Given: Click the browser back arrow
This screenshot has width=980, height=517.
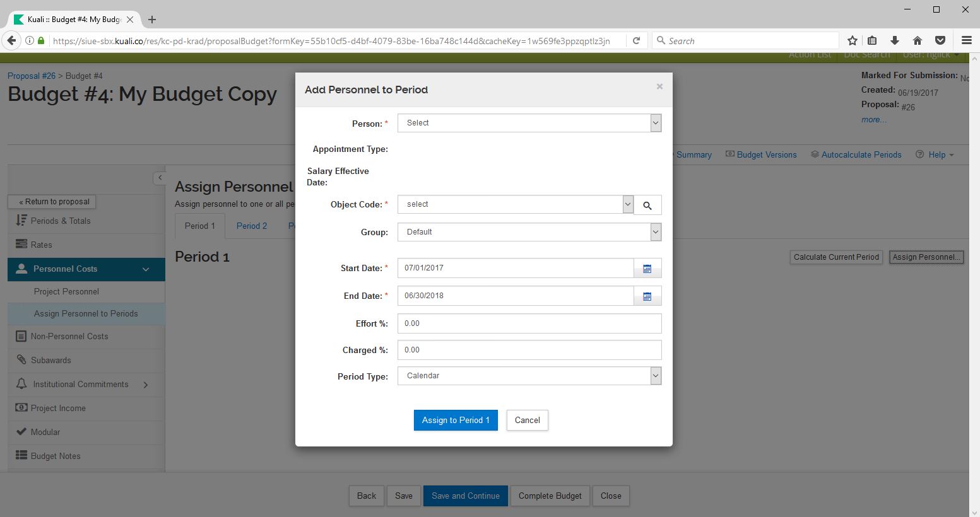Looking at the screenshot, I should click(x=11, y=41).
